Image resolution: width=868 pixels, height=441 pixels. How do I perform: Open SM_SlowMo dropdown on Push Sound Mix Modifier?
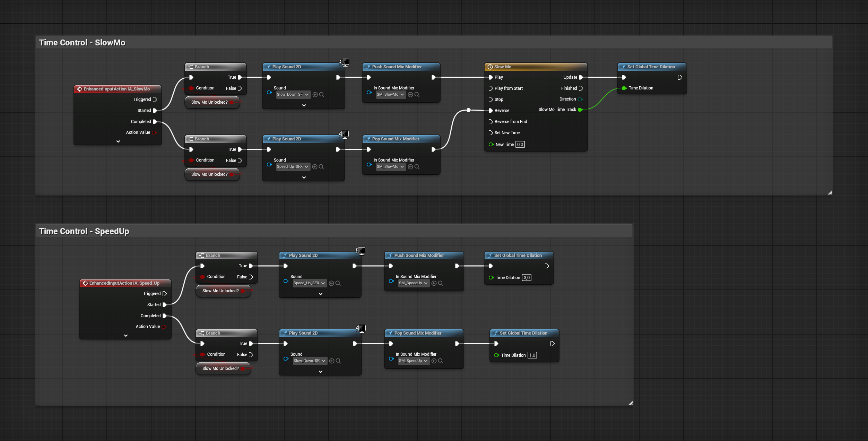pos(391,95)
